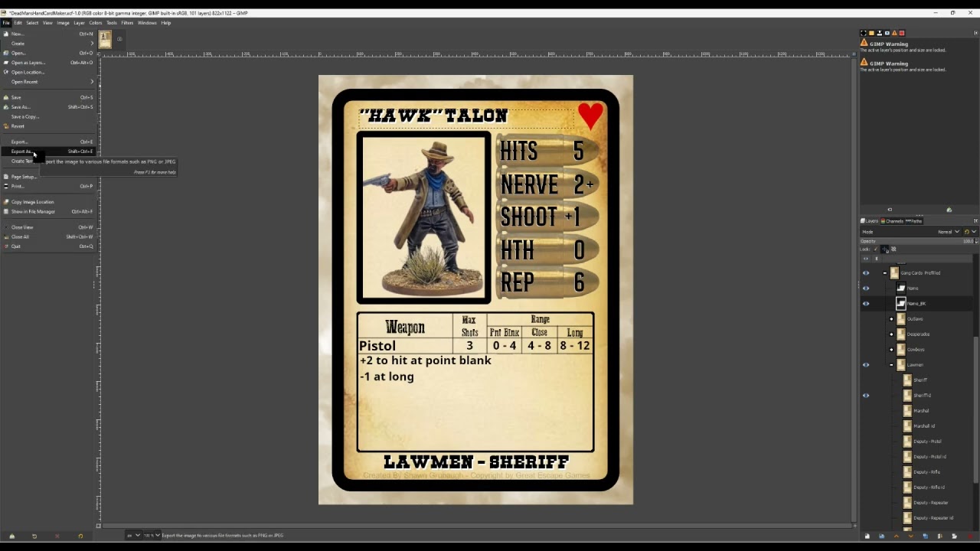Click the layers panel vertical scrollbar

(x=975, y=409)
